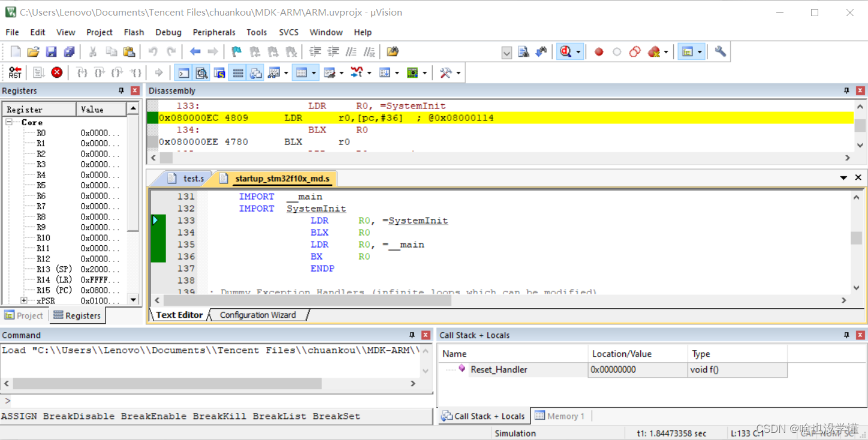The image size is (868, 440).
Task: Close the Disassembly panel
Action: click(x=860, y=91)
